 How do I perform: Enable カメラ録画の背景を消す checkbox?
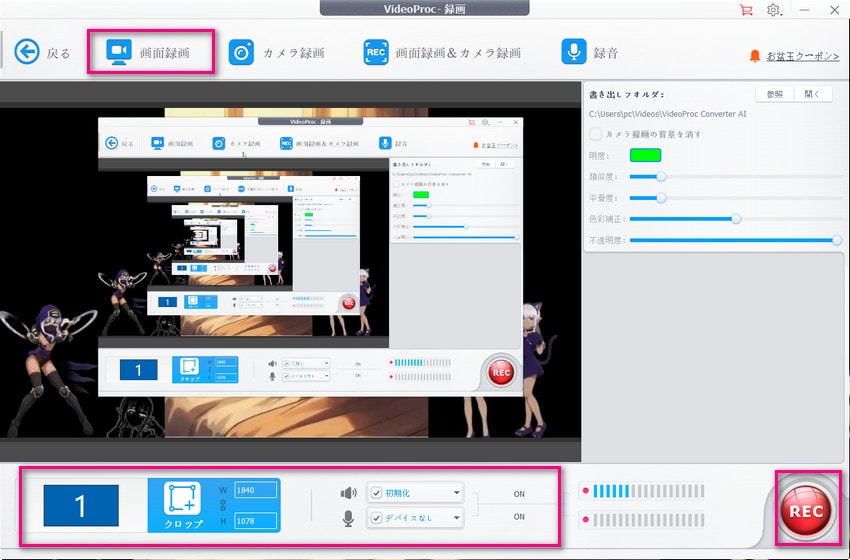point(596,134)
